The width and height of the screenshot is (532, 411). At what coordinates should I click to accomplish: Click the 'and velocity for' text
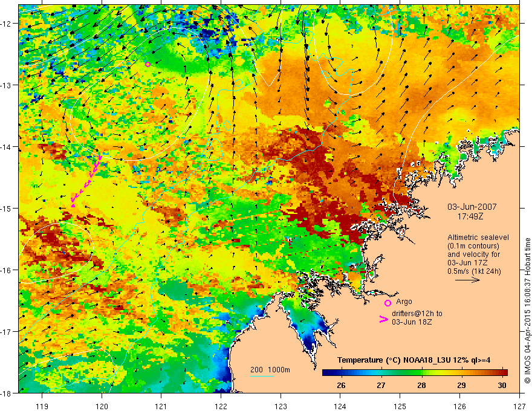coord(473,254)
